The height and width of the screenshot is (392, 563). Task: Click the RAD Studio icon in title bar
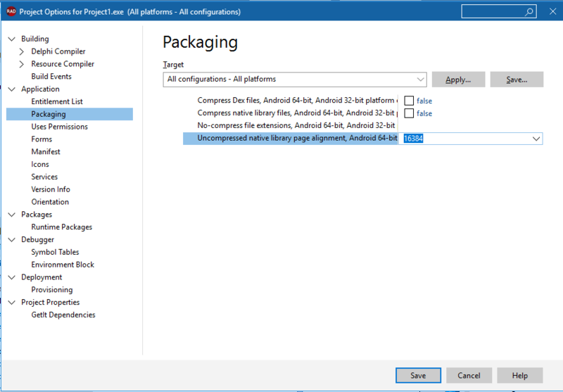11,11
